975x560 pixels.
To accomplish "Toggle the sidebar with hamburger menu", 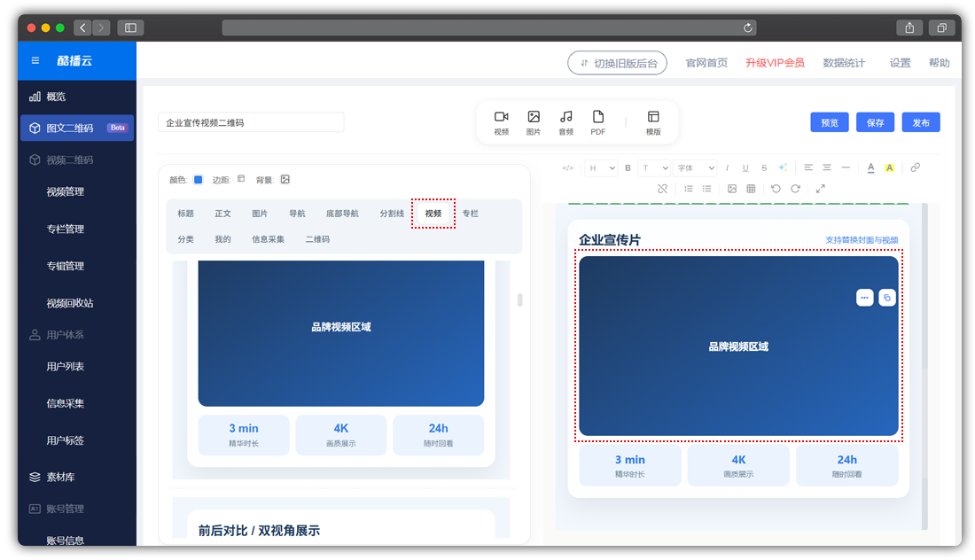I will [x=35, y=61].
